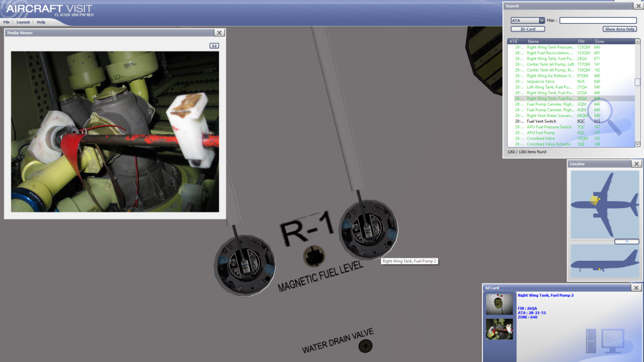644x362 pixels.
Task: Click the large fuel pump photo in Media Viewer
Action: (x=115, y=132)
